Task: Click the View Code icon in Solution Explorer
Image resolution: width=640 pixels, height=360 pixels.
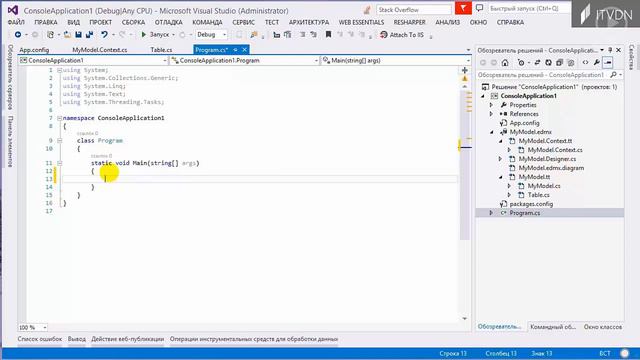Action: (585, 63)
